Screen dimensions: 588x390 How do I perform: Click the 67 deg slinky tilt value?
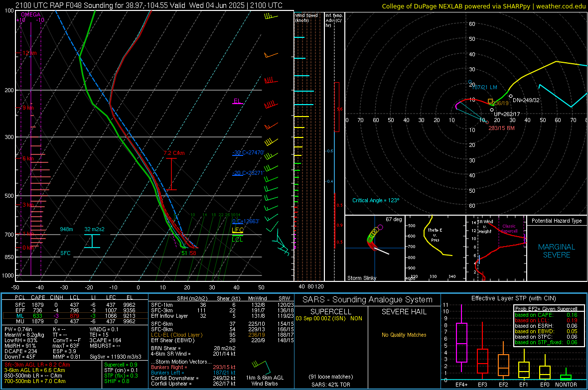click(394, 219)
